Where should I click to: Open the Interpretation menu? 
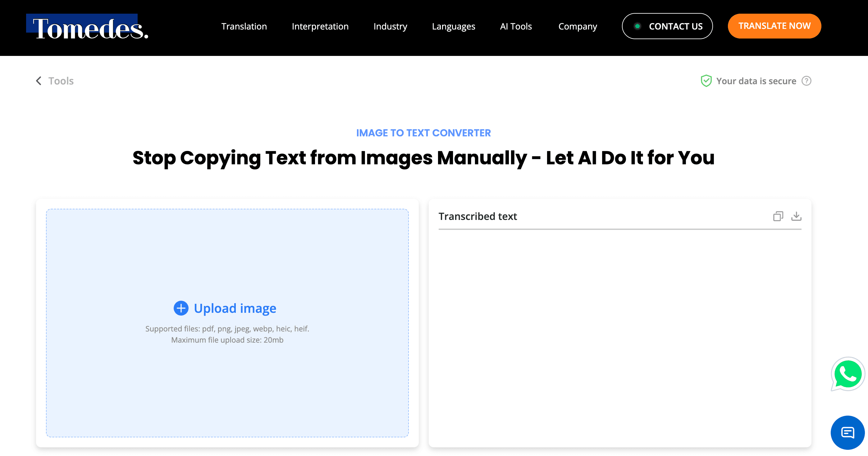[320, 26]
